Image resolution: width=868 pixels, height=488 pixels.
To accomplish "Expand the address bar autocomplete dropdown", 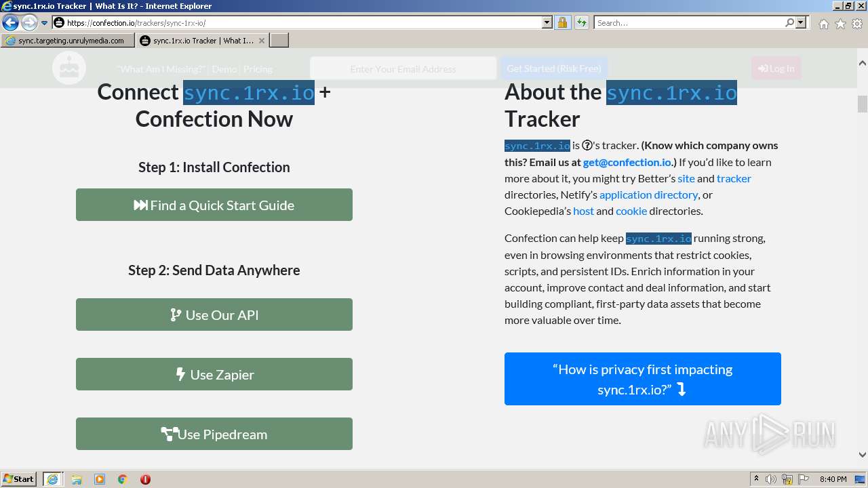I will click(547, 22).
